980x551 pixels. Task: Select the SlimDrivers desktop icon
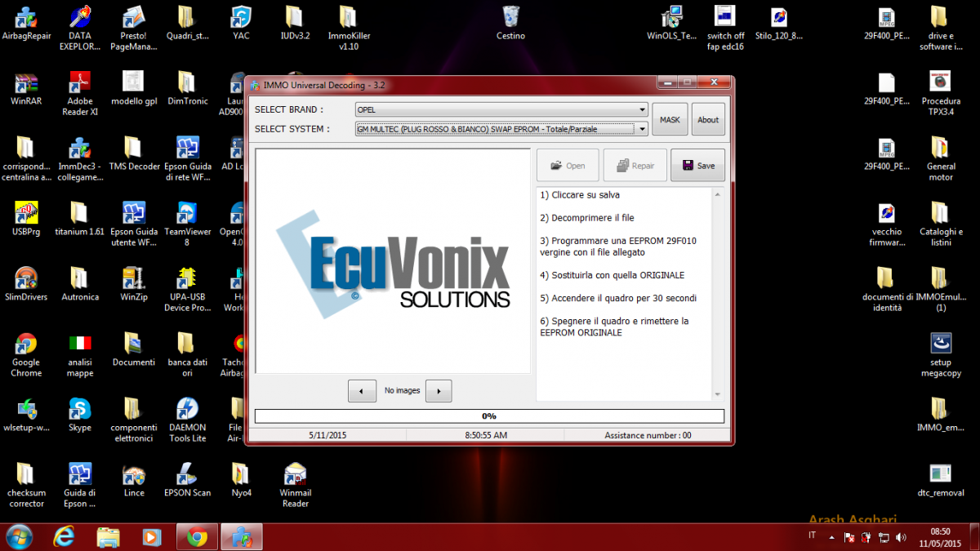[x=26, y=285]
